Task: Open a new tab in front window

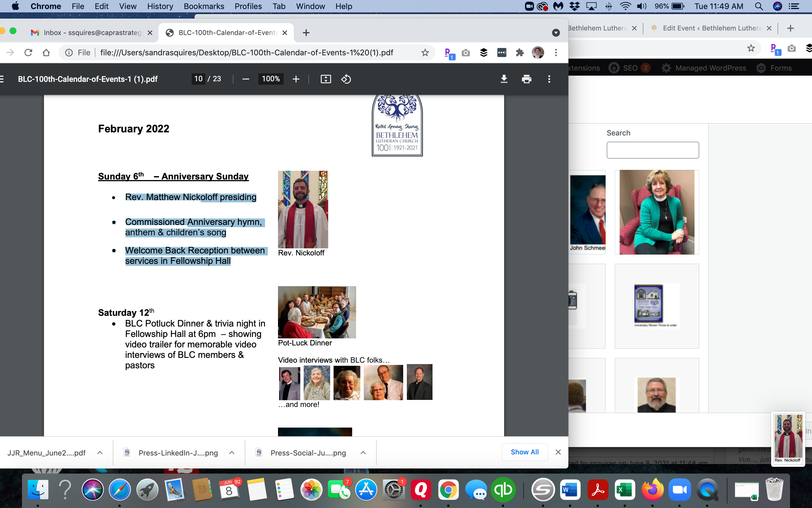Action: point(306,32)
